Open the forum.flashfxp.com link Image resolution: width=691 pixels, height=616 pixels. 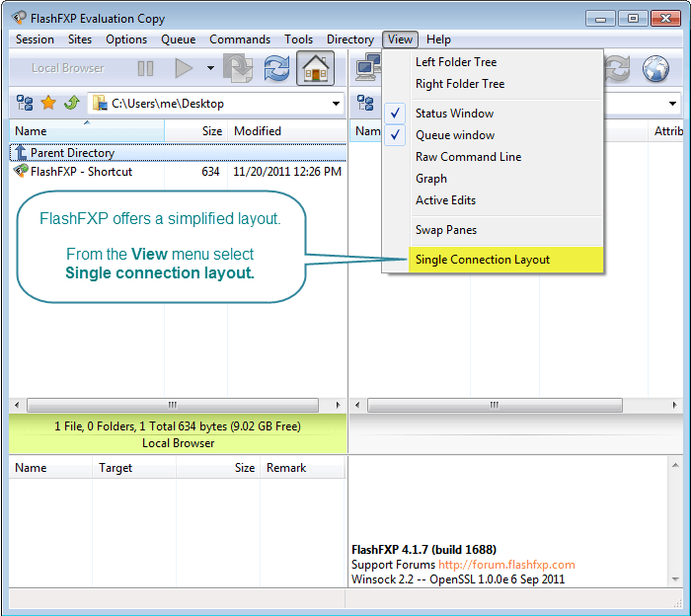(506, 565)
